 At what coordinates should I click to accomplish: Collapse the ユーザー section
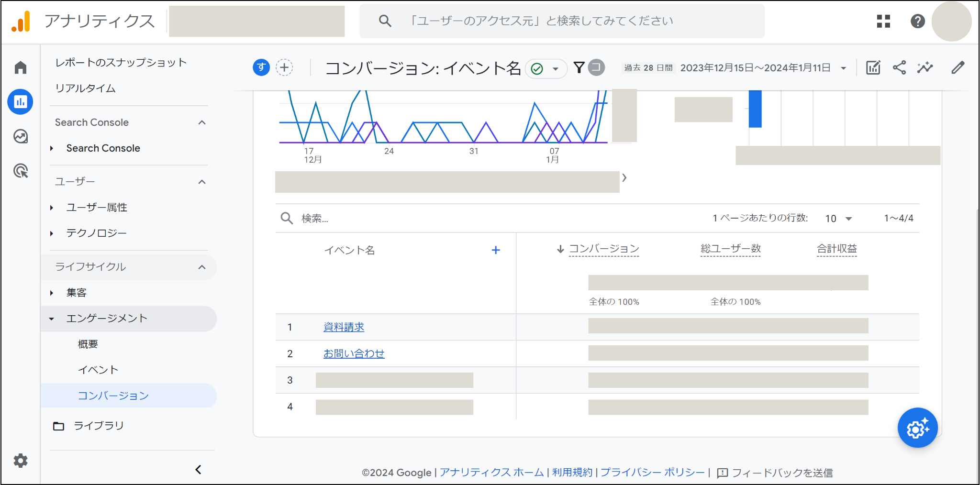pyautogui.click(x=202, y=182)
